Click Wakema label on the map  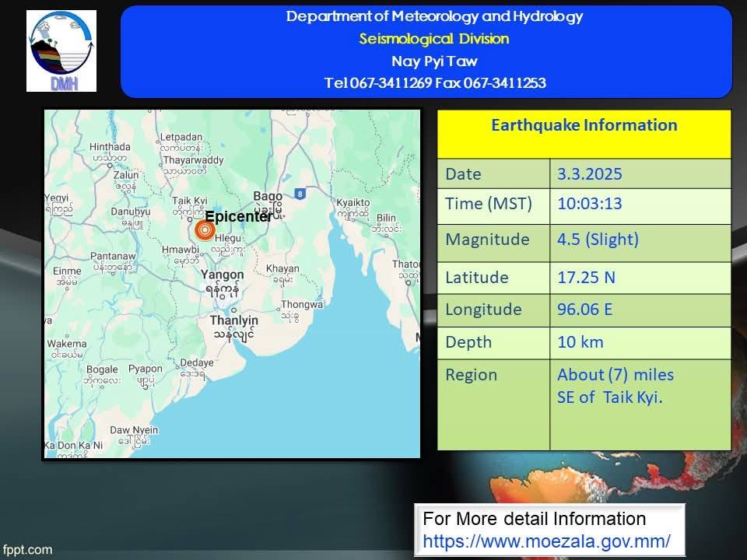point(67,343)
